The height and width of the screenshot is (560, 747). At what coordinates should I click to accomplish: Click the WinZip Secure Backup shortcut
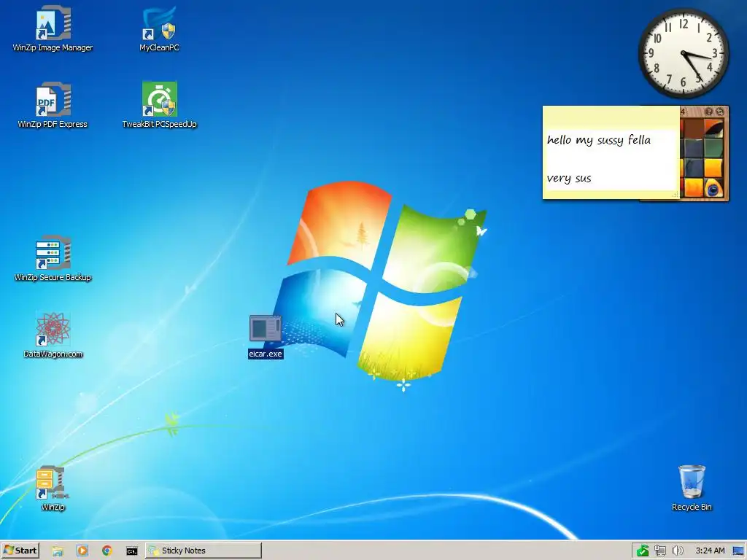coord(53,259)
